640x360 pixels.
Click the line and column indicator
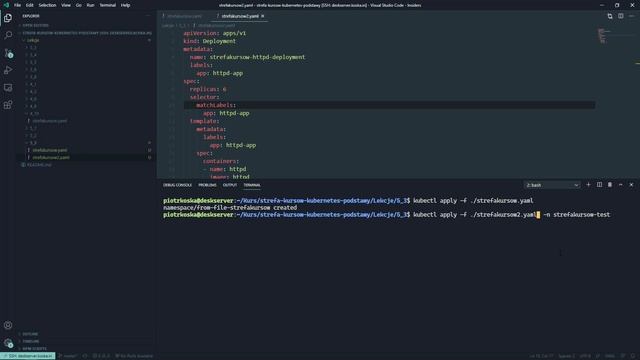(x=542, y=356)
